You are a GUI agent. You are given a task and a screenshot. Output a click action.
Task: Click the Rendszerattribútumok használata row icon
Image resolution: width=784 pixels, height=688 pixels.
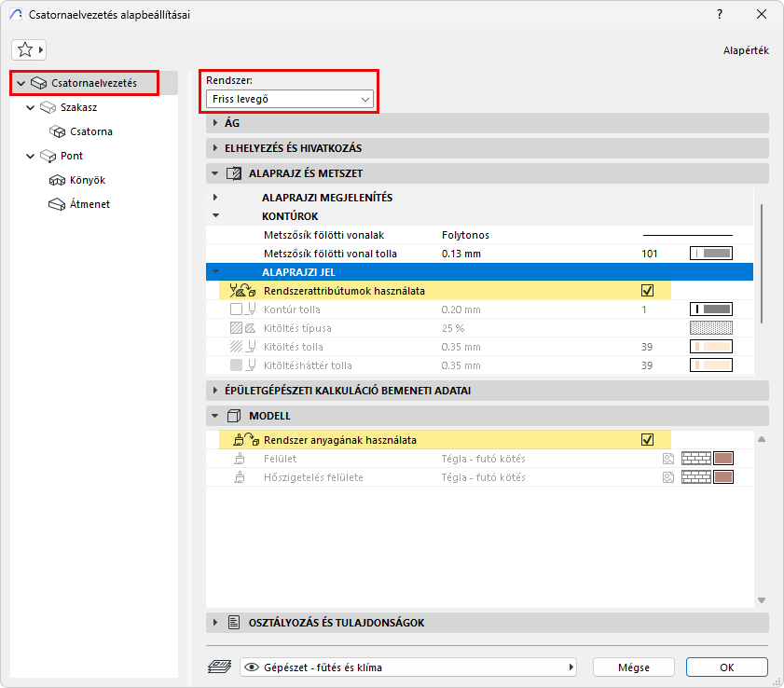click(x=242, y=291)
